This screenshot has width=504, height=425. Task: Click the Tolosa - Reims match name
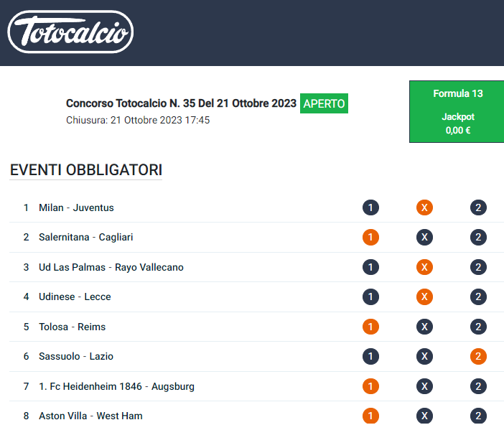click(73, 327)
